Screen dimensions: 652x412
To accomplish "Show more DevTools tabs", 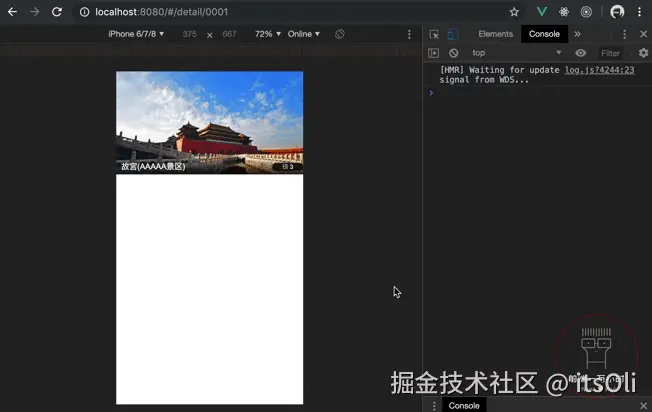I will click(x=577, y=34).
